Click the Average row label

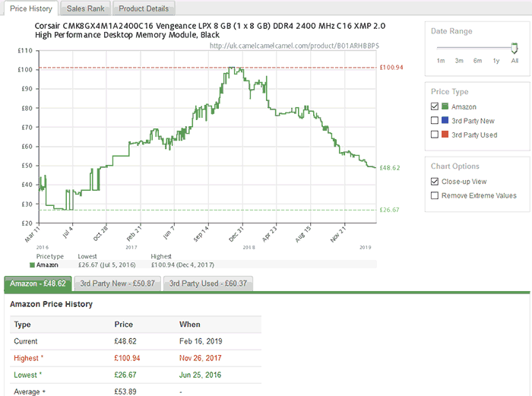pyautogui.click(x=30, y=391)
